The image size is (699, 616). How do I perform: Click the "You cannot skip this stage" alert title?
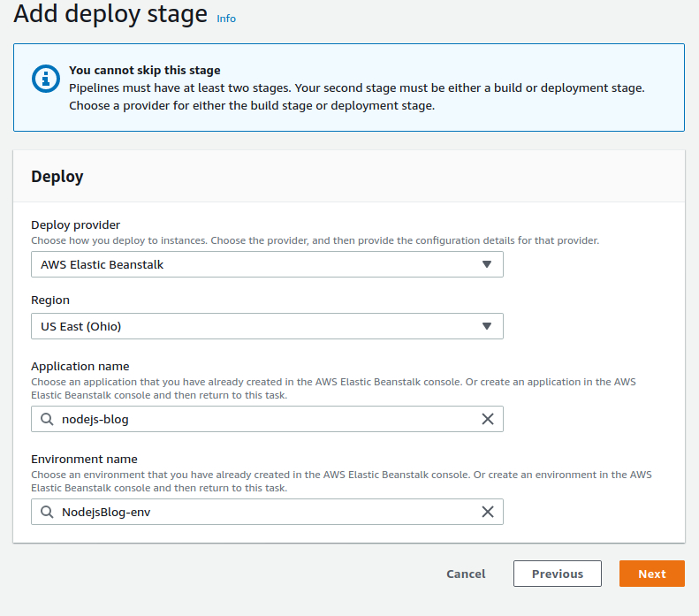pyautogui.click(x=145, y=70)
